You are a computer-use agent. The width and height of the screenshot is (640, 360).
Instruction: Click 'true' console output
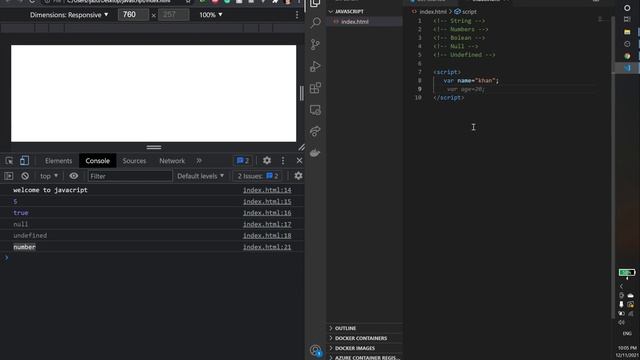[x=21, y=213]
